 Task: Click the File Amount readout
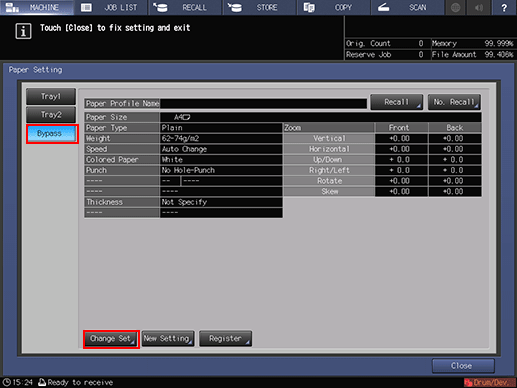473,55
